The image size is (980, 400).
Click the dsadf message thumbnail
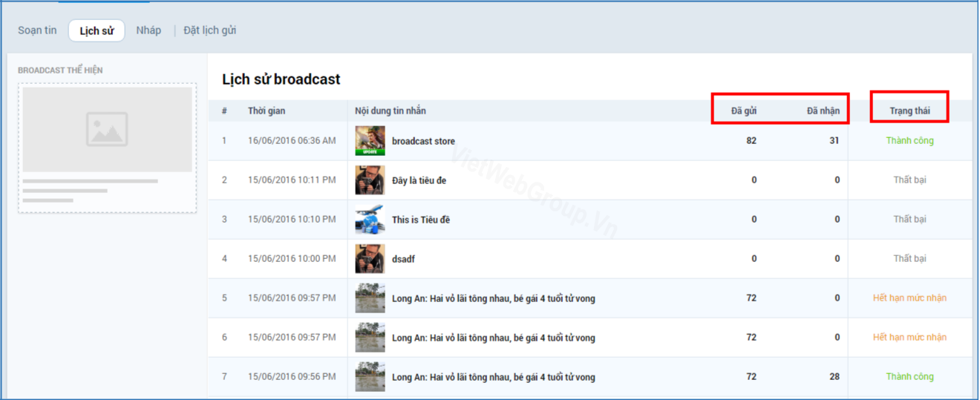[370, 259]
